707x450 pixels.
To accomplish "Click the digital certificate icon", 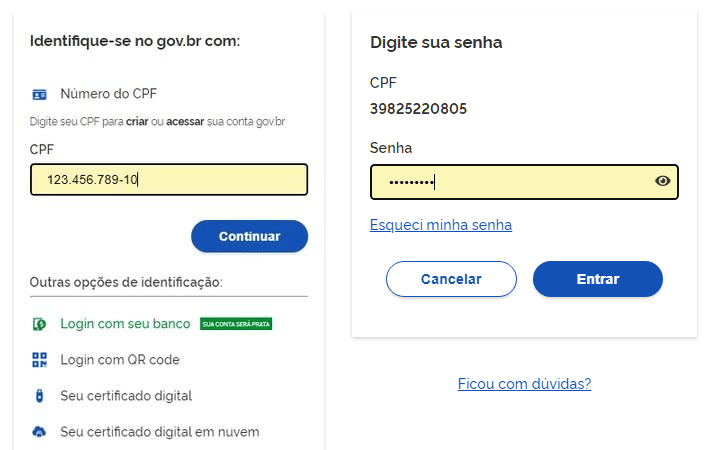I will pyautogui.click(x=39, y=396).
